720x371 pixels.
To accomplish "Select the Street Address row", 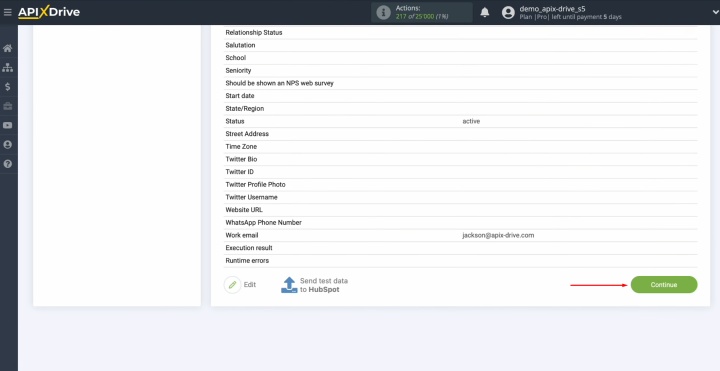I will pos(461,134).
